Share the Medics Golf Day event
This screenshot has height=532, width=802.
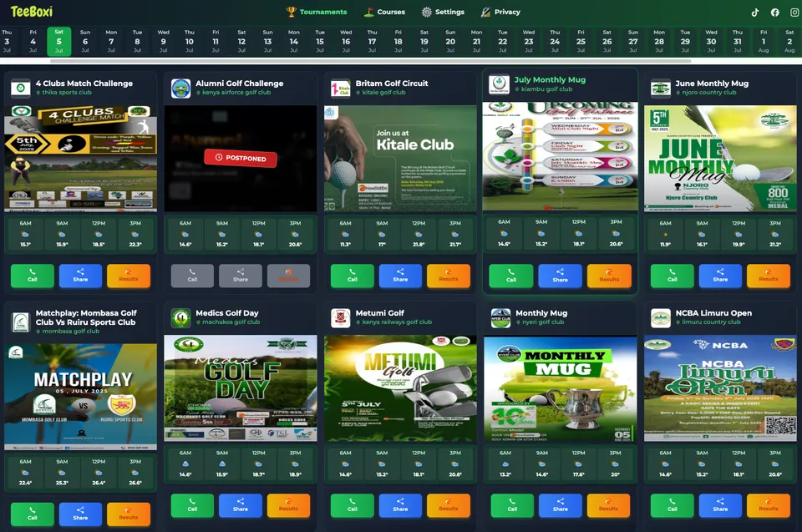(241, 505)
